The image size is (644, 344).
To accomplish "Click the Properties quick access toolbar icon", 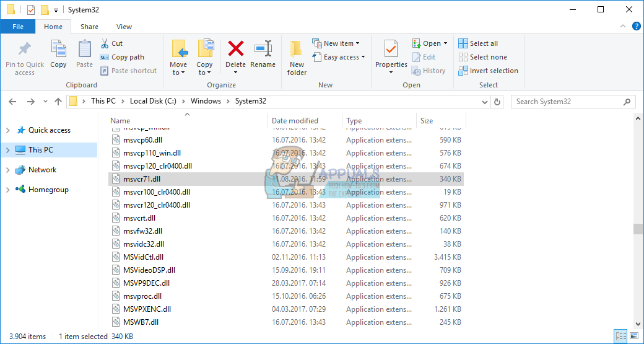I will [31, 9].
